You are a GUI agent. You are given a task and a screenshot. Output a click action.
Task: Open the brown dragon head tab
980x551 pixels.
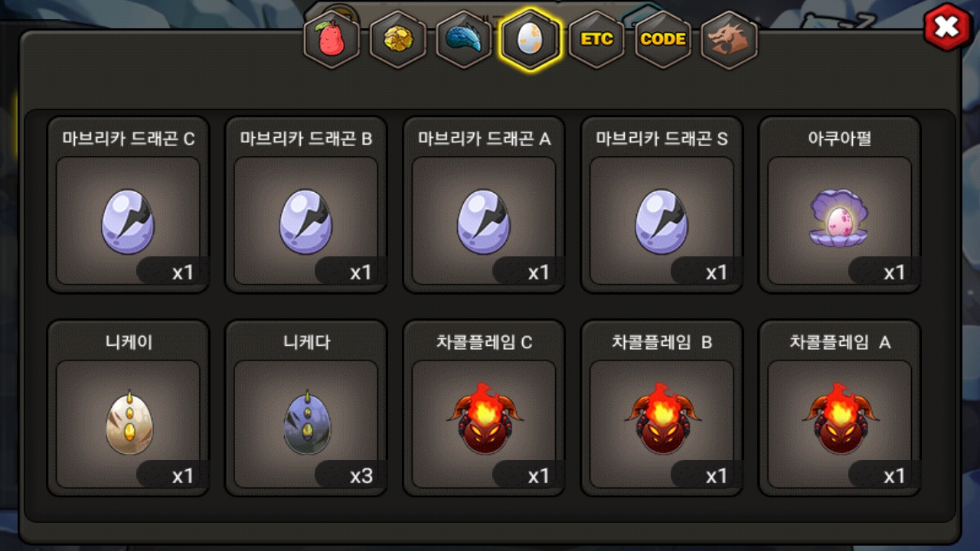coord(729,39)
